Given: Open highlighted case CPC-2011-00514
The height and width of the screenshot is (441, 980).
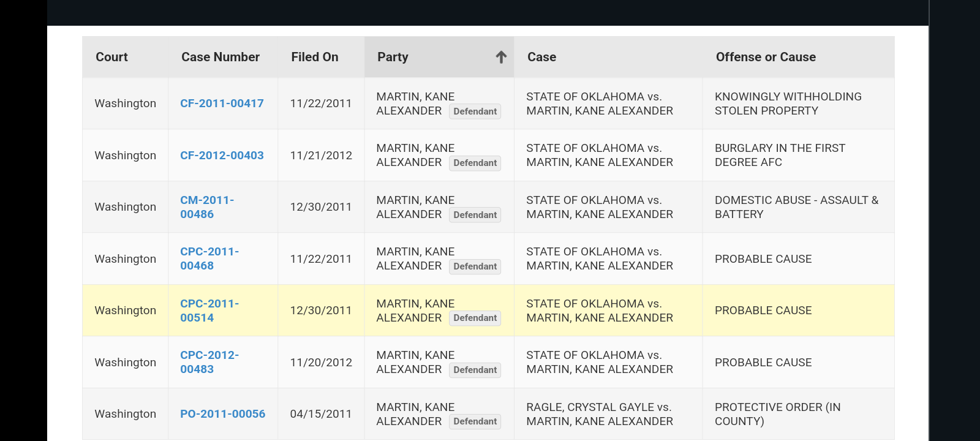Looking at the screenshot, I should click(209, 311).
